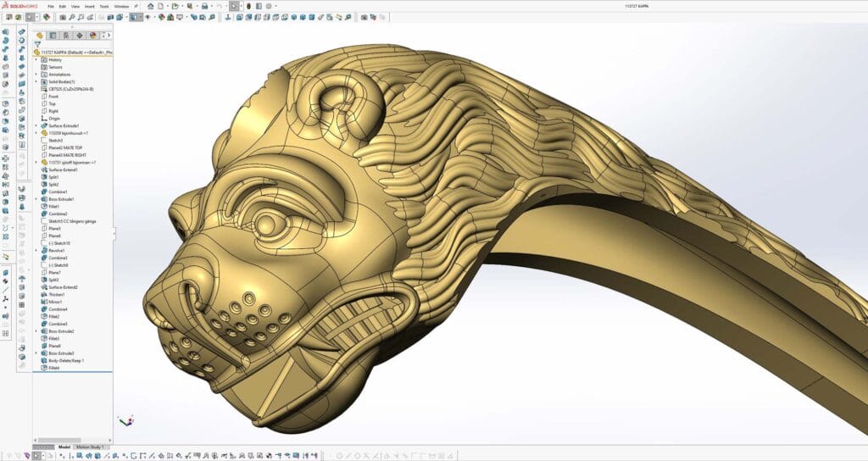Click the Print icon in the top toolbar
Image resolution: width=868 pixels, height=461 pixels.
click(x=205, y=6)
